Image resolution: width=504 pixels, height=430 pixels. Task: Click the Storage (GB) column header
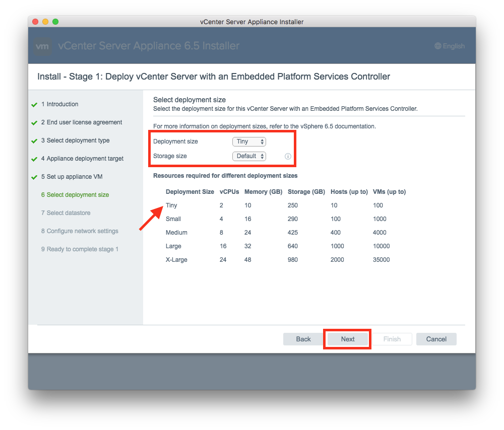click(x=306, y=192)
